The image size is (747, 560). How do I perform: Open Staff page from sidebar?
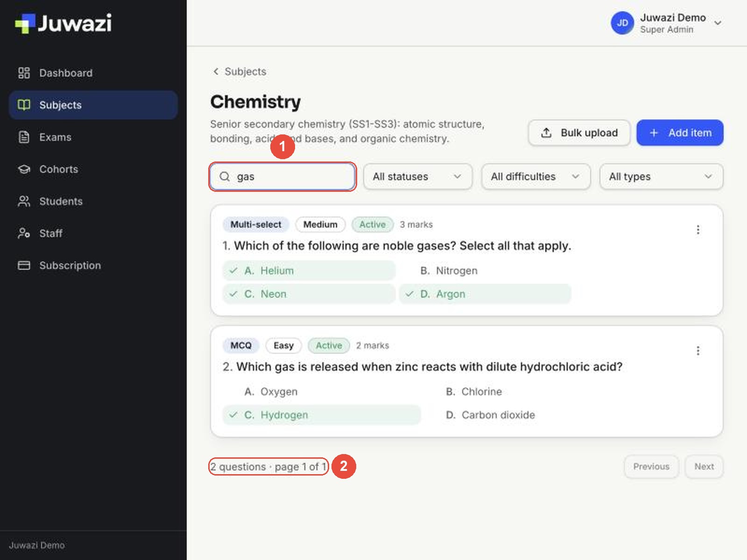pos(93,233)
